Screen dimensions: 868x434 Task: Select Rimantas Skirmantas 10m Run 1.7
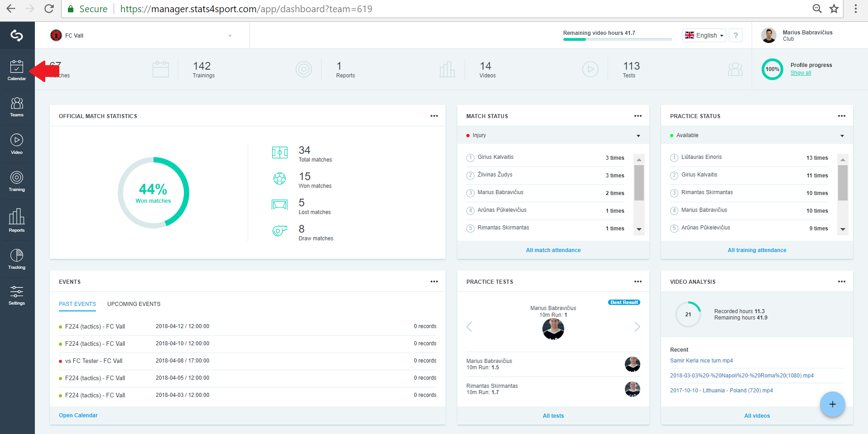coord(553,389)
